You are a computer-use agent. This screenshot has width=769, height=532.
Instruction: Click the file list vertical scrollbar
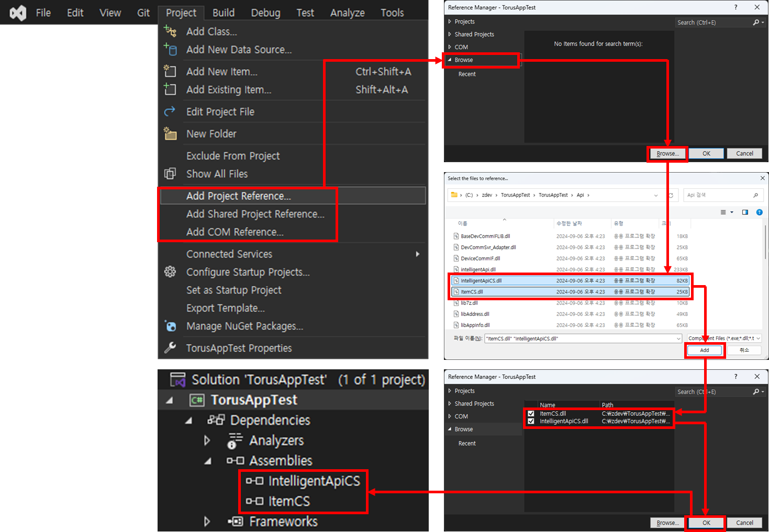765,241
